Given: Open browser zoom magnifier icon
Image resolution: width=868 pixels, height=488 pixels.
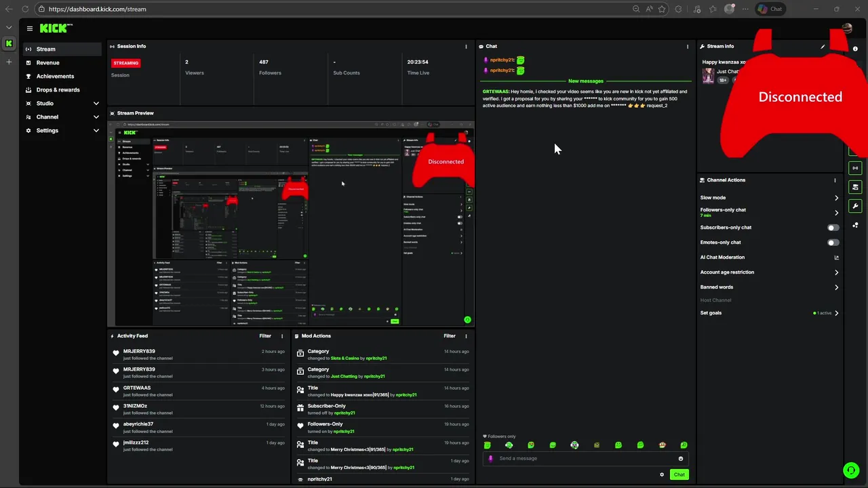Looking at the screenshot, I should pos(636,9).
